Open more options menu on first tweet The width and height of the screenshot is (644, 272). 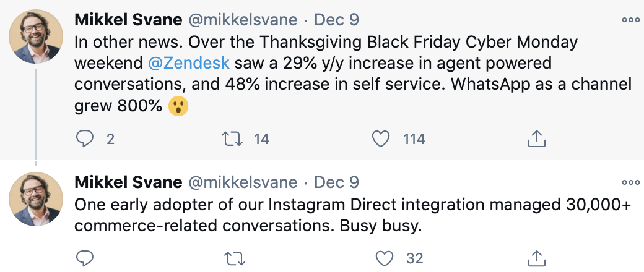[x=630, y=19]
